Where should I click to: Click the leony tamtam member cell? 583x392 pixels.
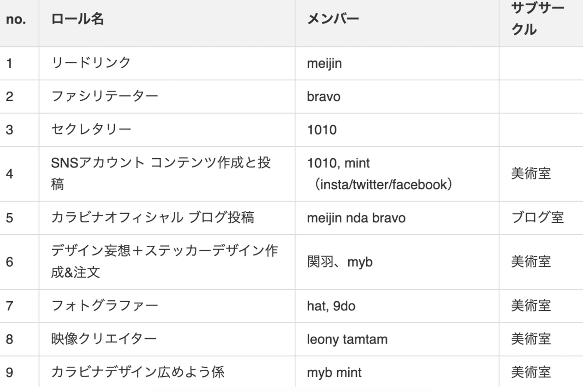[x=347, y=339]
